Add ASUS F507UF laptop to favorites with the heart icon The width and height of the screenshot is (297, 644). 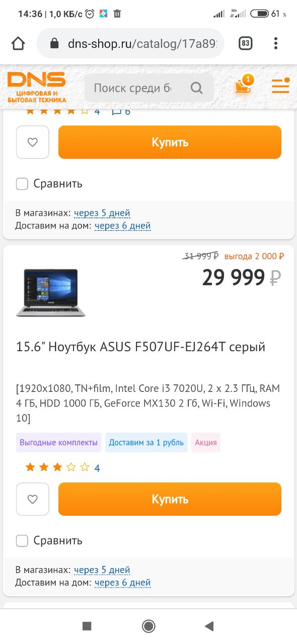33,499
